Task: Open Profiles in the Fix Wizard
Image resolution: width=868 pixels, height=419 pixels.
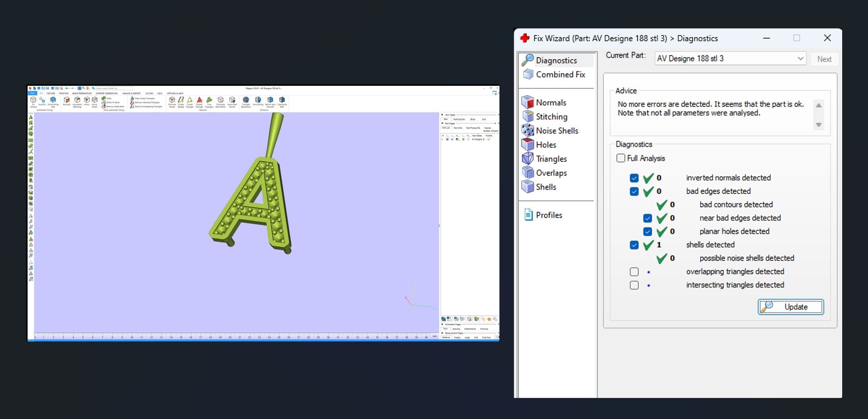Action: click(x=549, y=215)
